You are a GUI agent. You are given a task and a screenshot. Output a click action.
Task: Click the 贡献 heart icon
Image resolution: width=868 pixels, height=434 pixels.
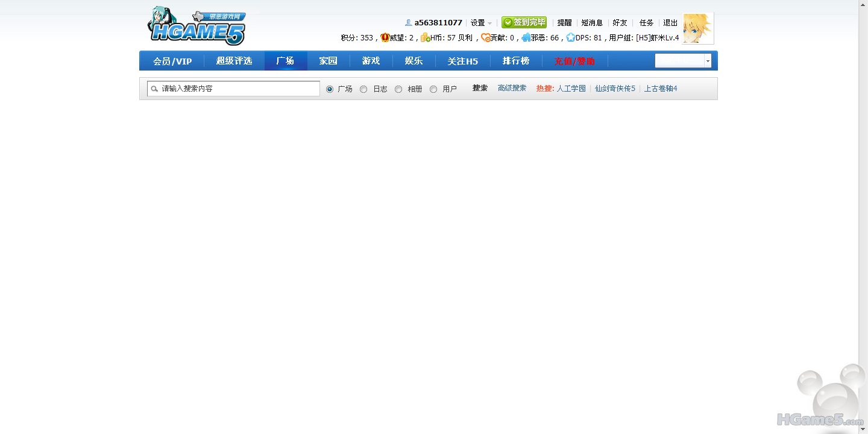(x=485, y=37)
